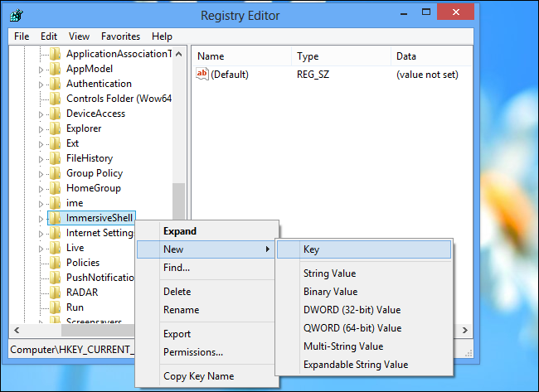Click the Registry Editor app icon in title bar

16,15
